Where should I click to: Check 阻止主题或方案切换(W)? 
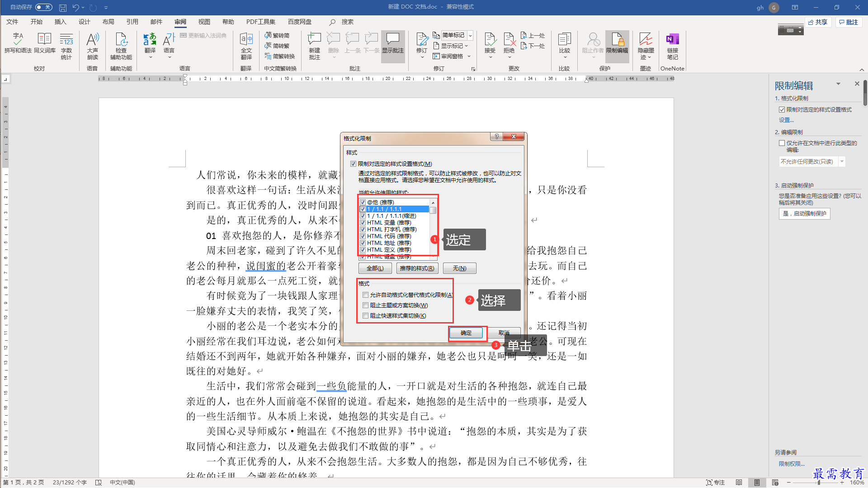pyautogui.click(x=365, y=305)
